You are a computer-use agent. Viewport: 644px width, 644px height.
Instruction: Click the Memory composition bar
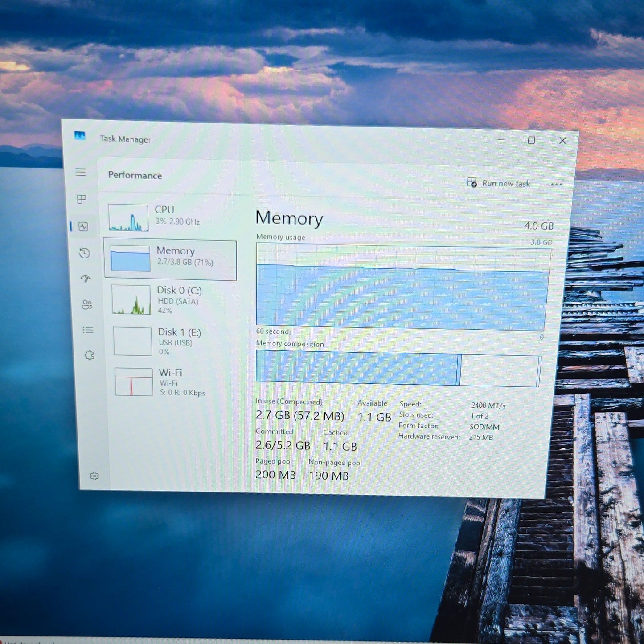tap(398, 369)
